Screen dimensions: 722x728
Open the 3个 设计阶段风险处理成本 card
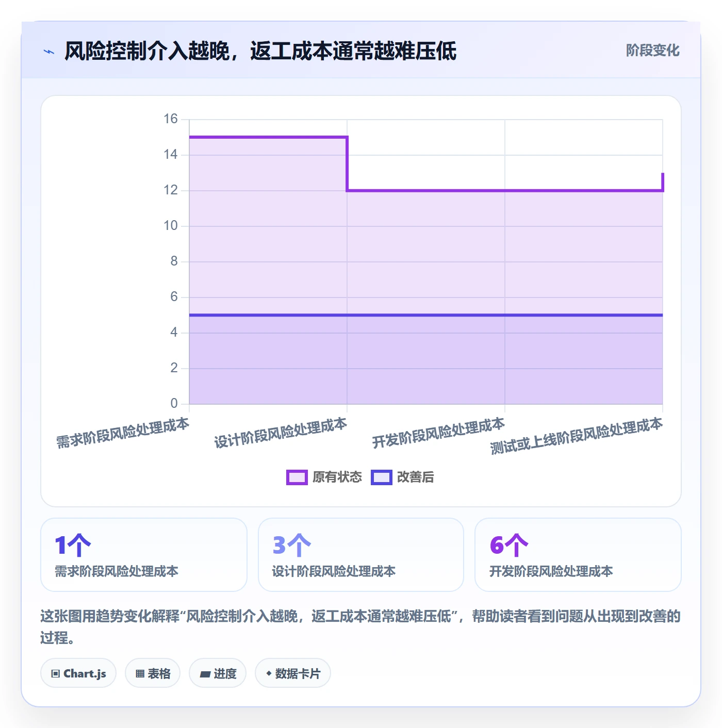point(361,555)
